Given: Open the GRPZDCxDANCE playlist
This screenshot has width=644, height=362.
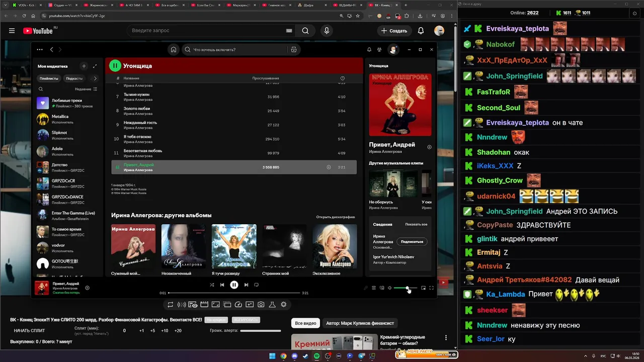Looking at the screenshot, I should coord(67,200).
